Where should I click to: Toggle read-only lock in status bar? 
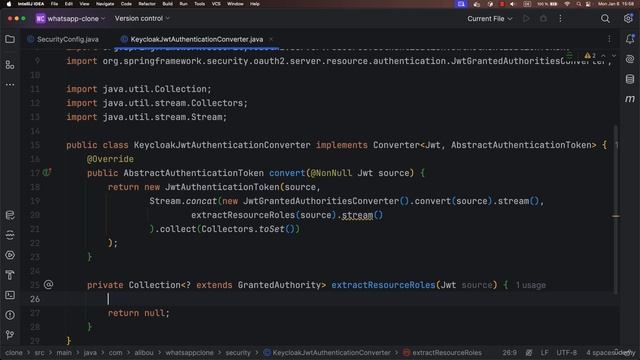click(x=529, y=352)
